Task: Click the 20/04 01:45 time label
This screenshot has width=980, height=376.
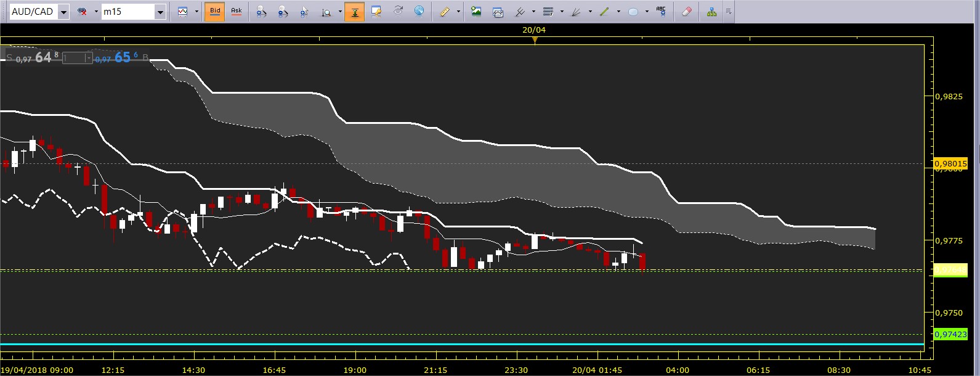Action: (x=597, y=370)
